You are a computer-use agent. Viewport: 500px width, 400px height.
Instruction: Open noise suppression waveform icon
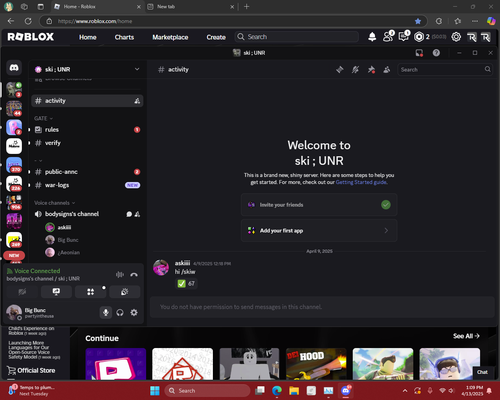click(120, 275)
